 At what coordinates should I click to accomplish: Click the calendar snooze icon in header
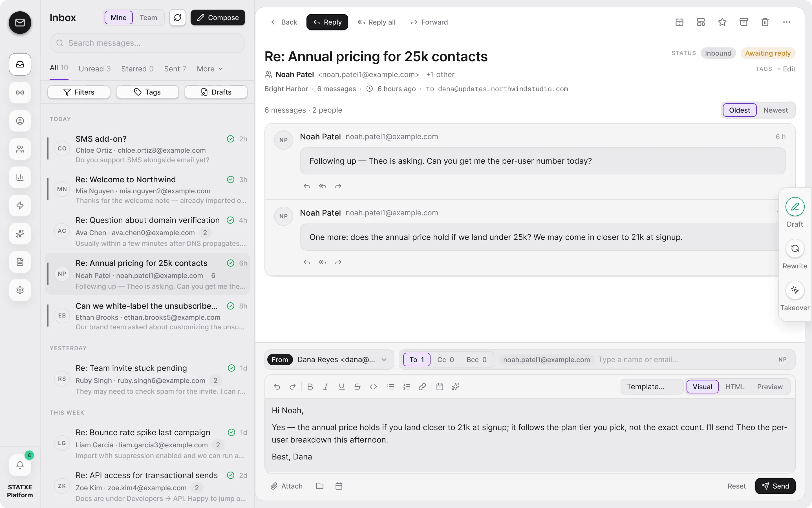pos(679,22)
